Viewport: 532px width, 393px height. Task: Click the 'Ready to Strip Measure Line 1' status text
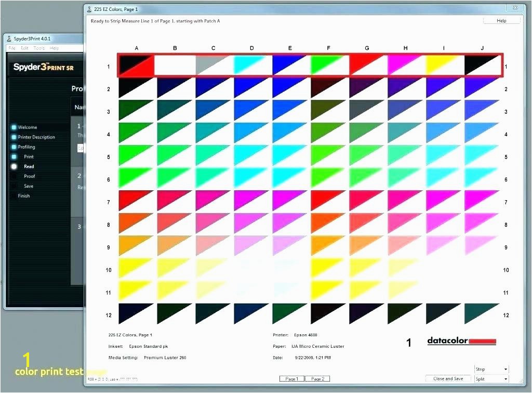[x=155, y=21]
